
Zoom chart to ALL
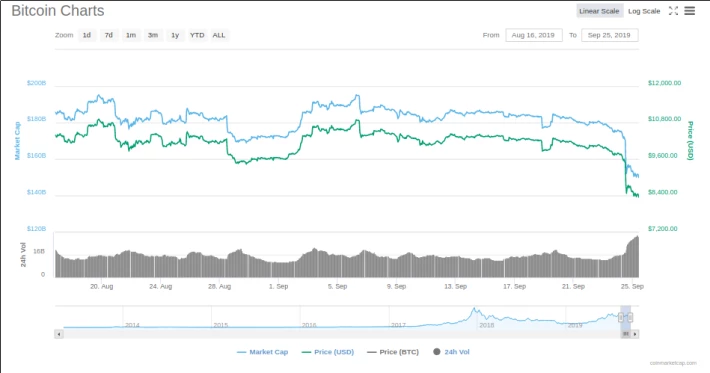coord(219,35)
